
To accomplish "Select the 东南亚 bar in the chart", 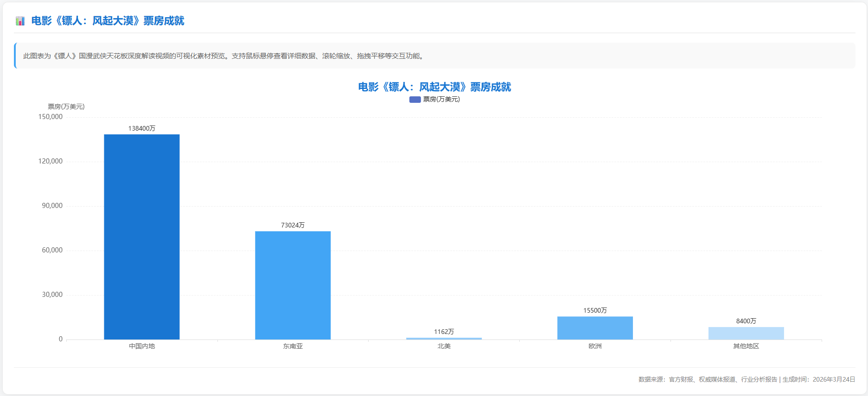I will (x=293, y=285).
